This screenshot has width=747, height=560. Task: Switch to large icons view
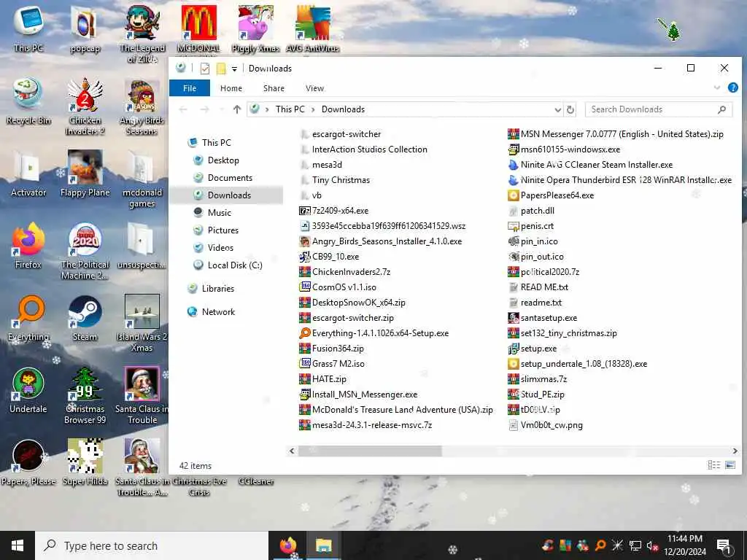[730, 464]
